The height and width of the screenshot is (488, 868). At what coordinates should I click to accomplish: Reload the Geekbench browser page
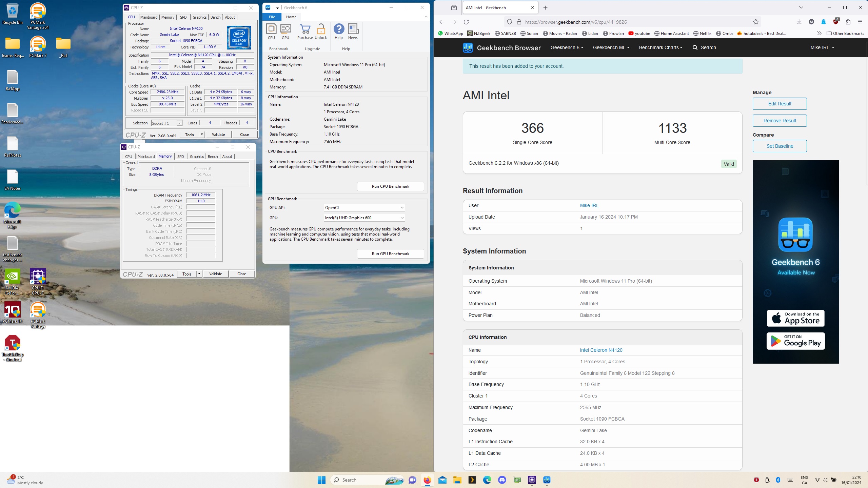(x=466, y=22)
